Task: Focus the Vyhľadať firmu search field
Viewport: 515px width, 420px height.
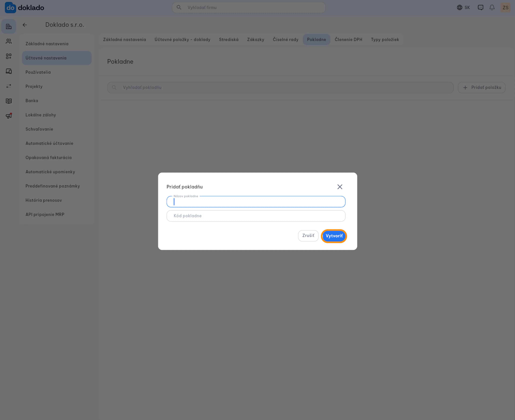Action: (x=249, y=8)
